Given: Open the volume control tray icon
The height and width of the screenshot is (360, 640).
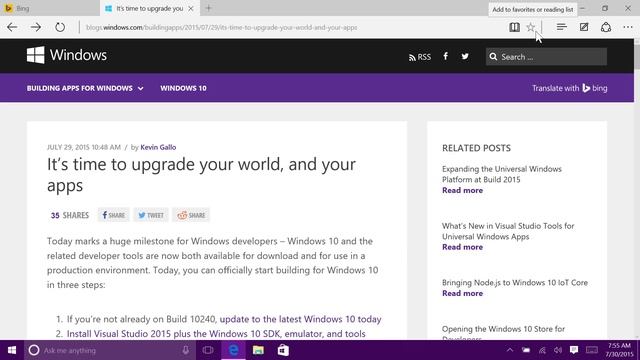Looking at the screenshot, I should click(558, 350).
